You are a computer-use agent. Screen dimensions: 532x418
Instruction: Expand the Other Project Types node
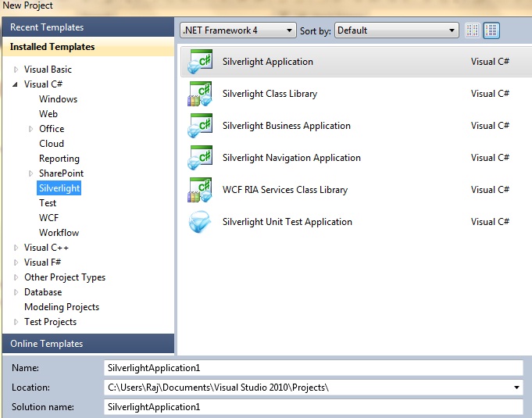pos(16,277)
